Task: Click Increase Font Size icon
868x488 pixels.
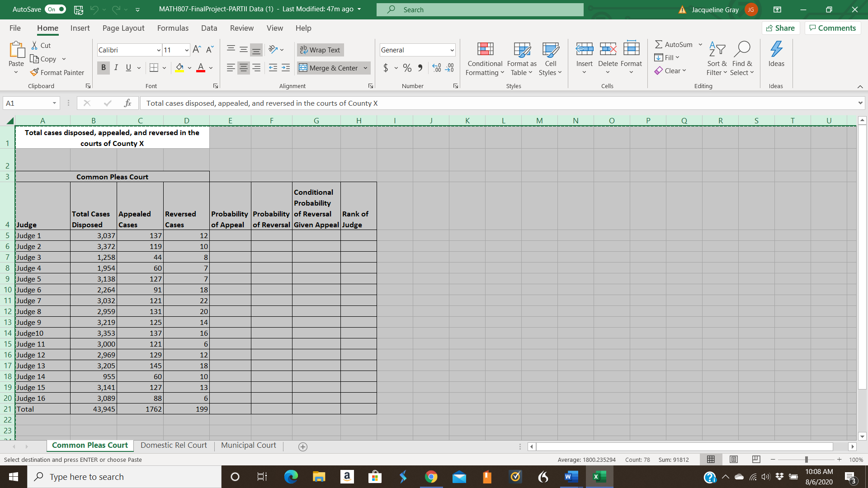Action: [x=196, y=50]
